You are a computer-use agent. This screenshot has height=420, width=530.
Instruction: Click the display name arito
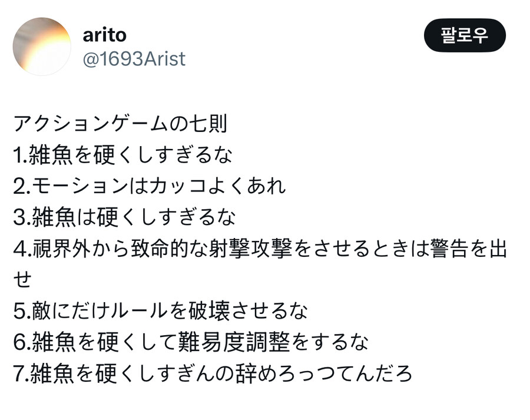click(x=104, y=35)
